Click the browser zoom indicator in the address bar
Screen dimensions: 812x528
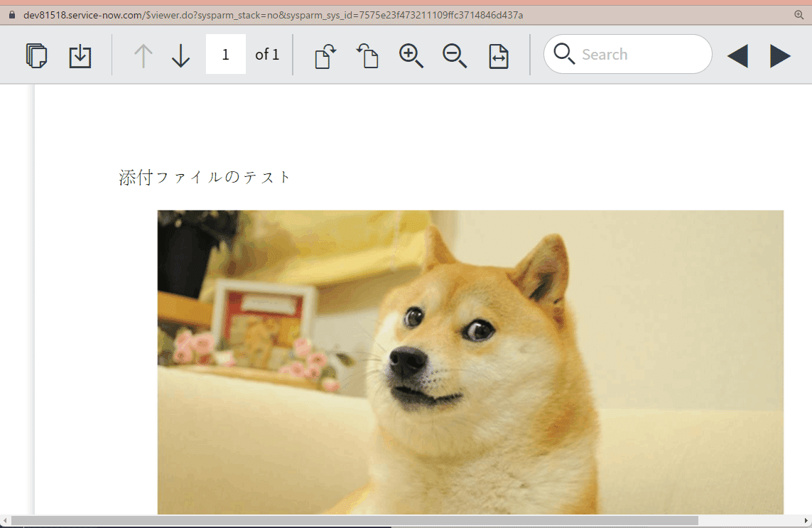pos(799,15)
